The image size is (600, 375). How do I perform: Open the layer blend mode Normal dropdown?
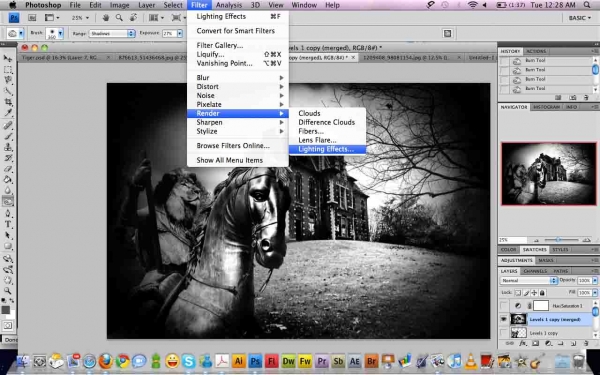pyautogui.click(x=528, y=280)
